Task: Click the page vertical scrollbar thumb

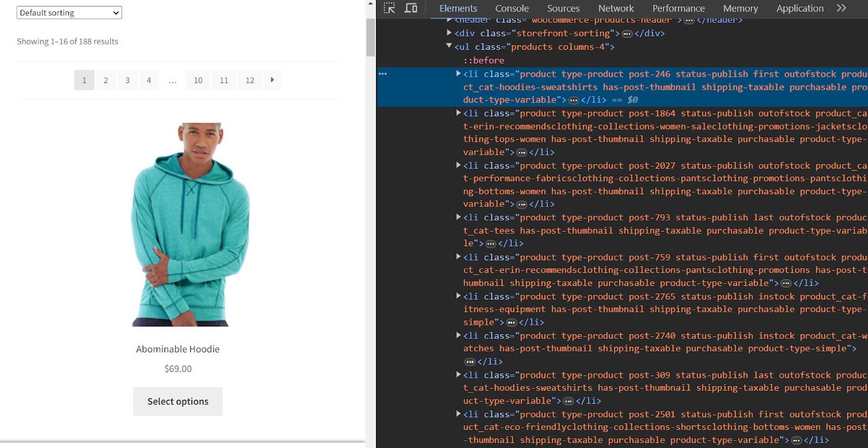Action: pos(371,37)
